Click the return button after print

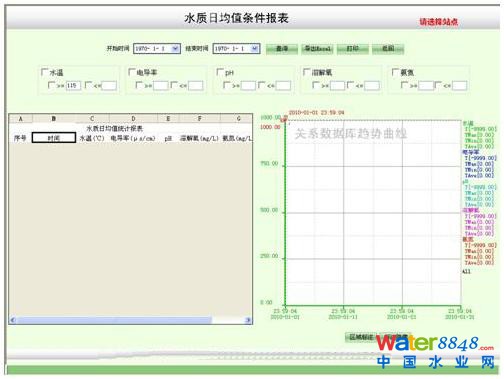click(x=388, y=49)
